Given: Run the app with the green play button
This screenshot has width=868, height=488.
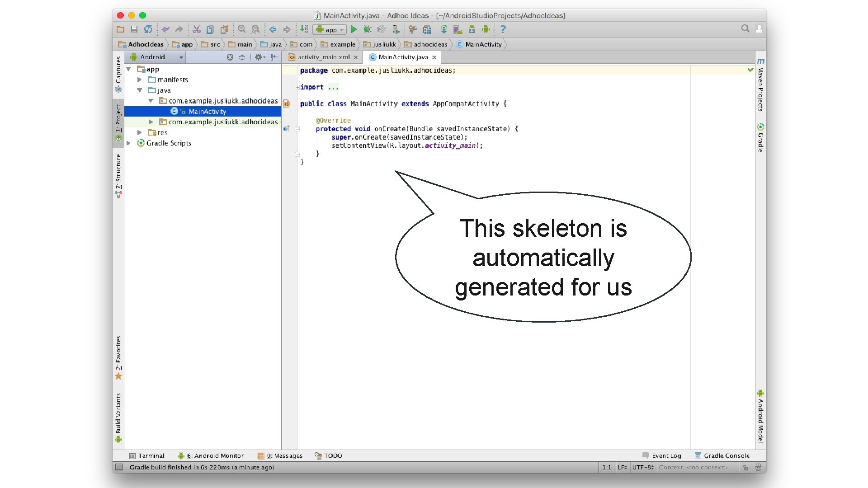Looking at the screenshot, I should pyautogui.click(x=354, y=29).
